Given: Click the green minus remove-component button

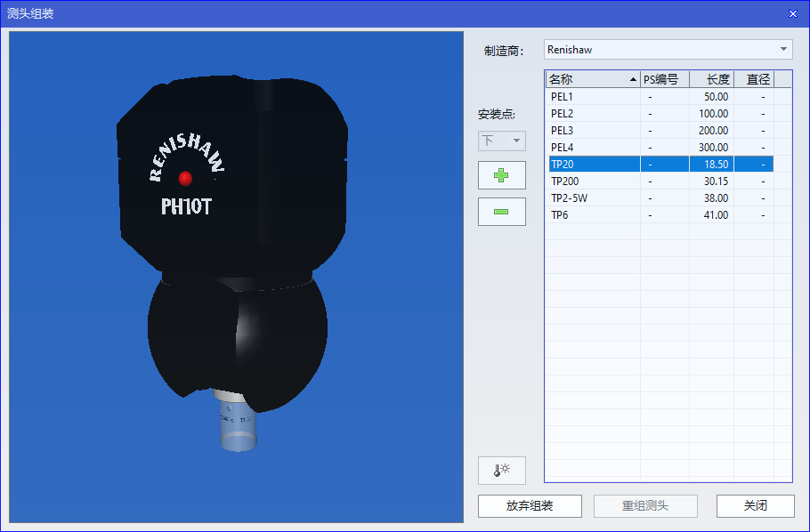Looking at the screenshot, I should pyautogui.click(x=502, y=212).
